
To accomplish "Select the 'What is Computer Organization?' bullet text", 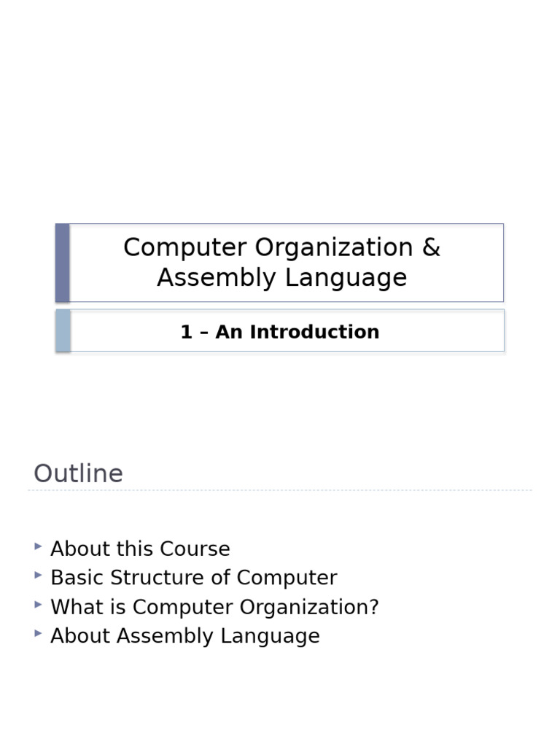I will [214, 607].
